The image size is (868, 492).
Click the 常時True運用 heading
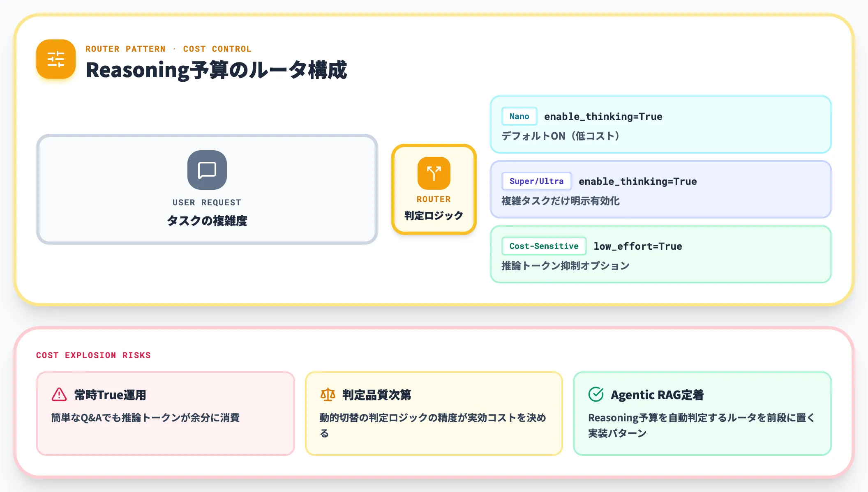(x=110, y=395)
